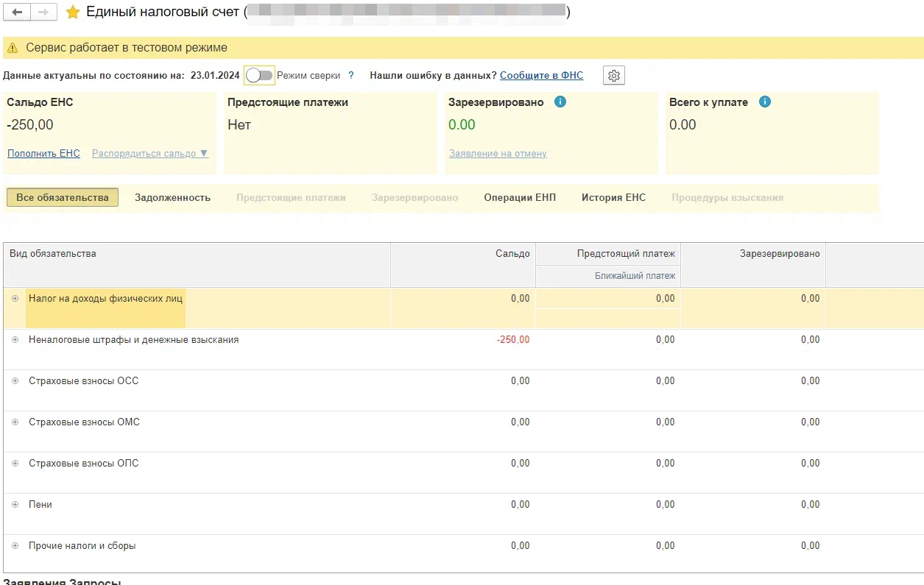The height and width of the screenshot is (585, 924).
Task: Expand Налог на доходы физических лиц row
Action: tap(15, 299)
